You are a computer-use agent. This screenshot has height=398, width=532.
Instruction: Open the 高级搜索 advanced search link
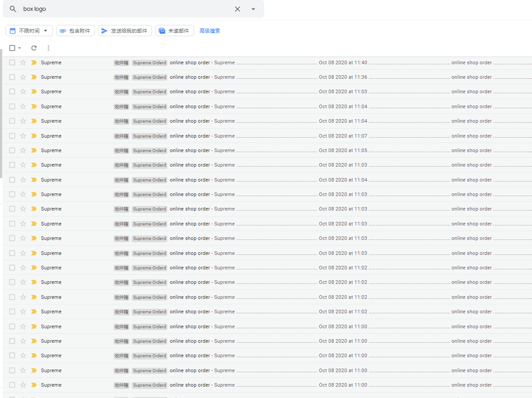[x=210, y=31]
